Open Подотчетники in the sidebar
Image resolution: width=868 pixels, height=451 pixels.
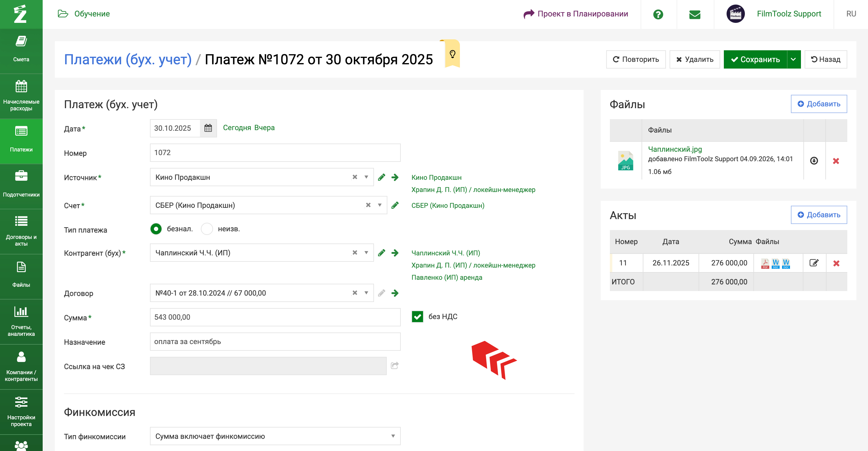point(21,186)
